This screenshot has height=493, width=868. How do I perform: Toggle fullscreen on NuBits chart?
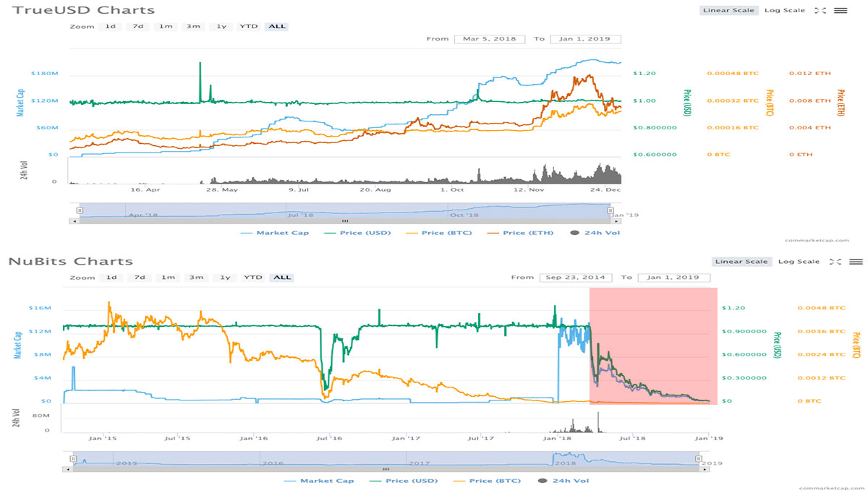(x=836, y=262)
